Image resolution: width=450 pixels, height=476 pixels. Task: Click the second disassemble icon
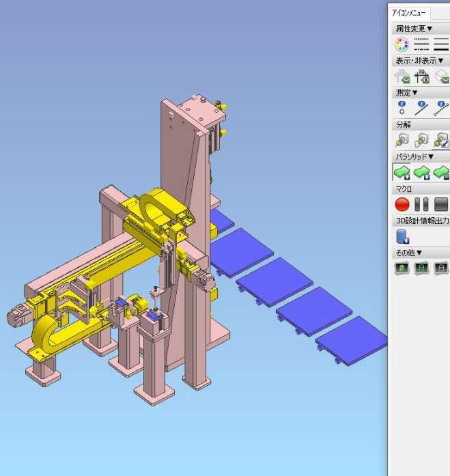pyautogui.click(x=421, y=140)
